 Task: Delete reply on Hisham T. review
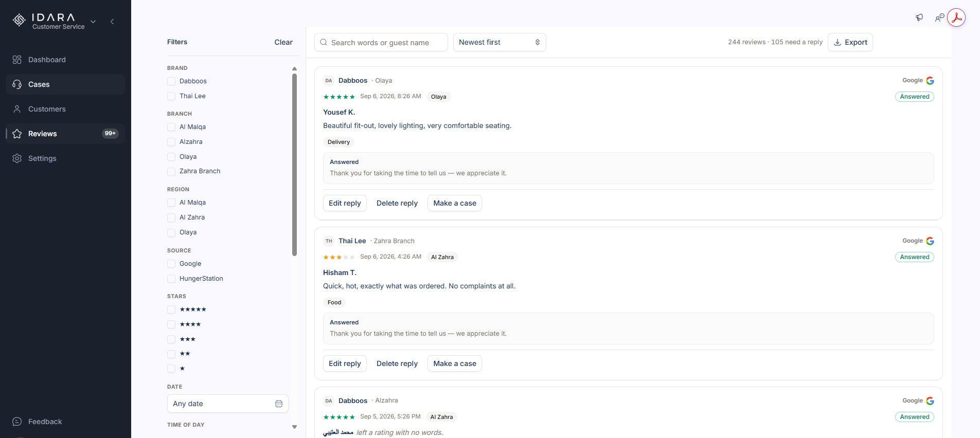397,363
